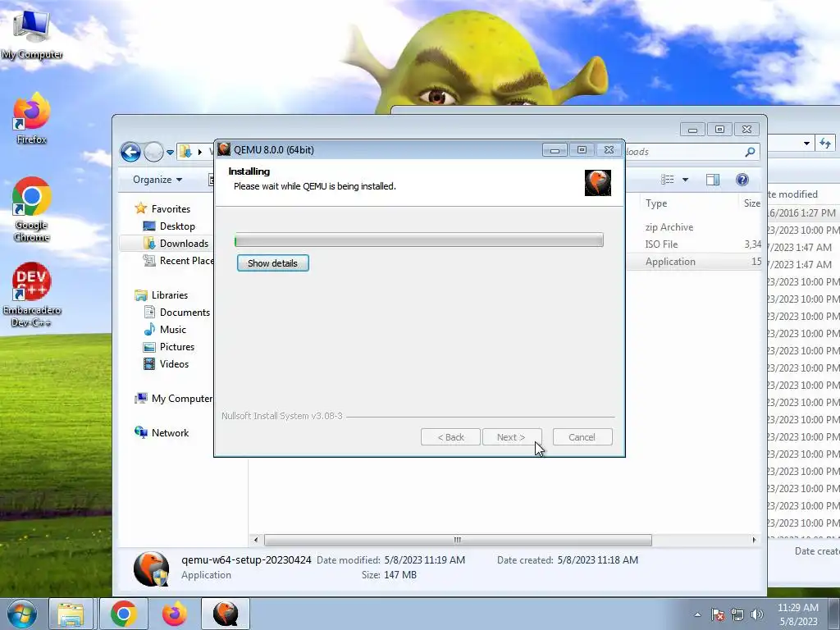The image size is (840, 630).
Task: Open volume speaker tray icon
Action: 757,614
